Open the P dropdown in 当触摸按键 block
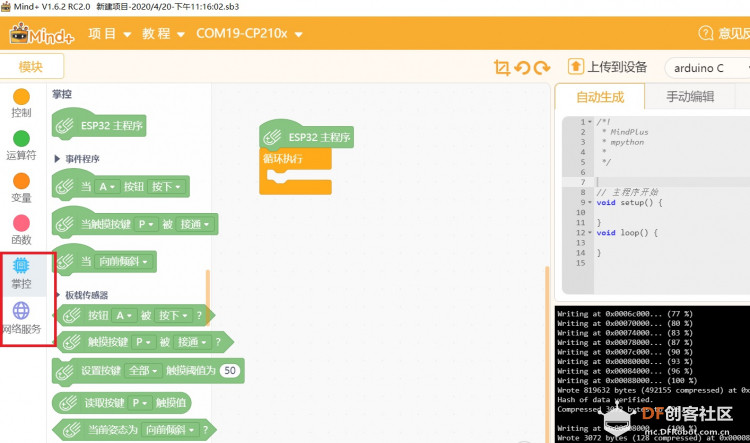The height and width of the screenshot is (443, 750). coord(145,224)
